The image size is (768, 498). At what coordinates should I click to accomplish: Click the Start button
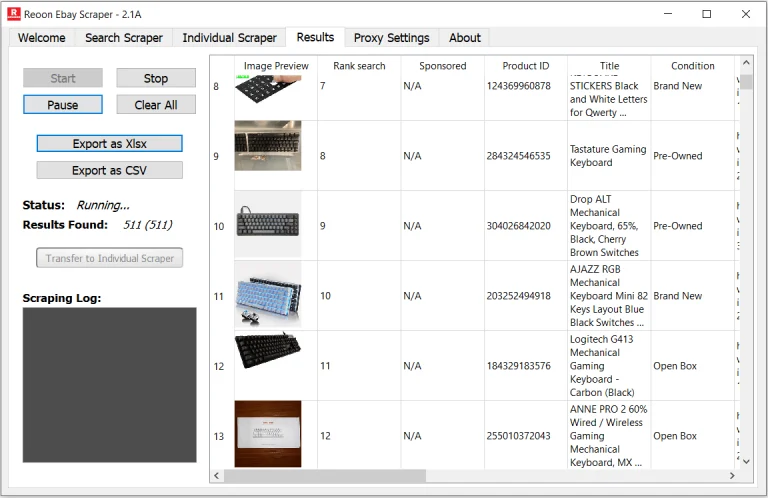(x=63, y=78)
